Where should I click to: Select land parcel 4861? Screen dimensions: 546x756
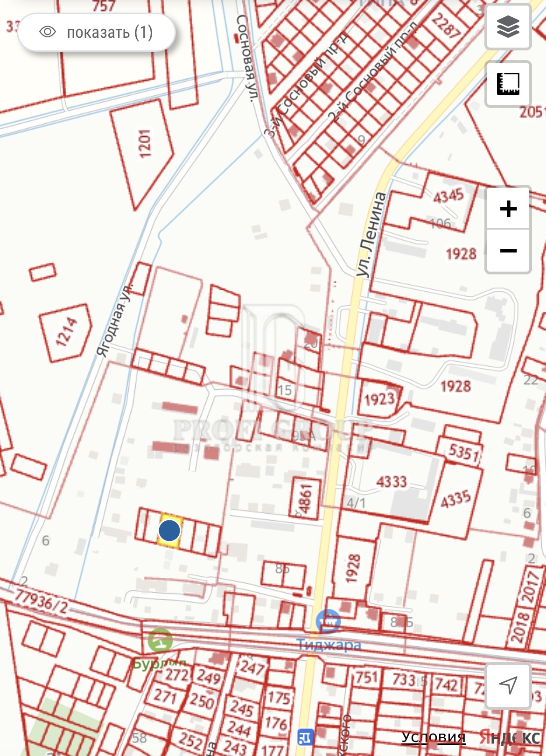306,498
